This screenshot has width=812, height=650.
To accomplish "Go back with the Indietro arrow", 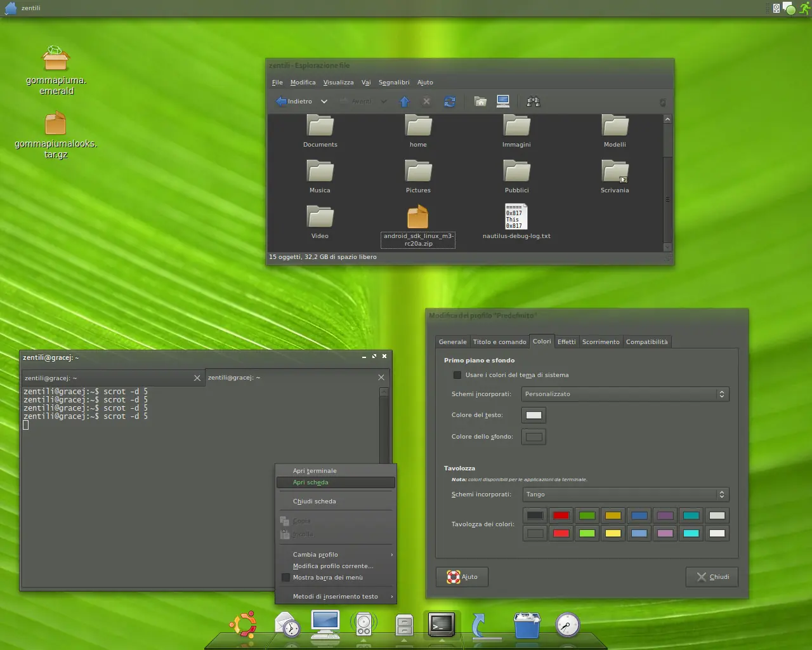I will [x=294, y=102].
